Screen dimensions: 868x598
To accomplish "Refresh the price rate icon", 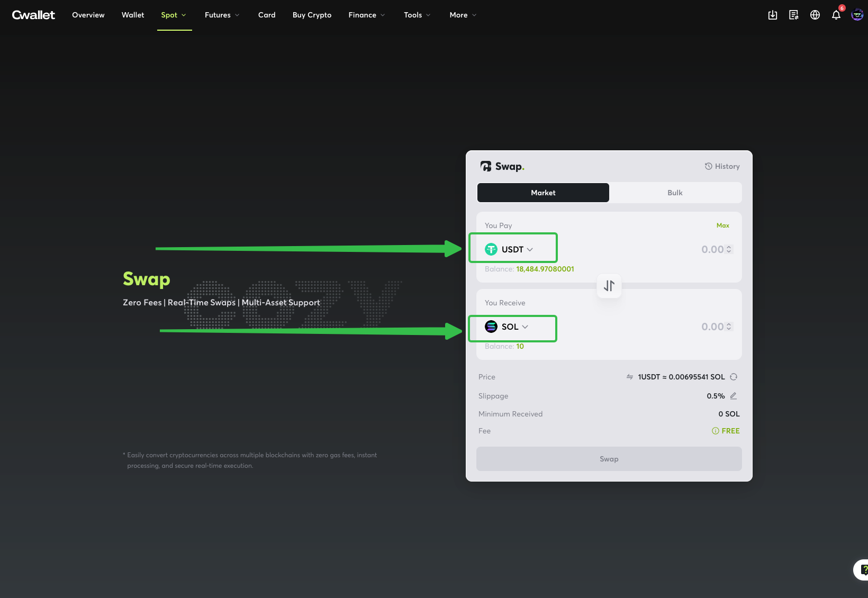I will pos(734,377).
